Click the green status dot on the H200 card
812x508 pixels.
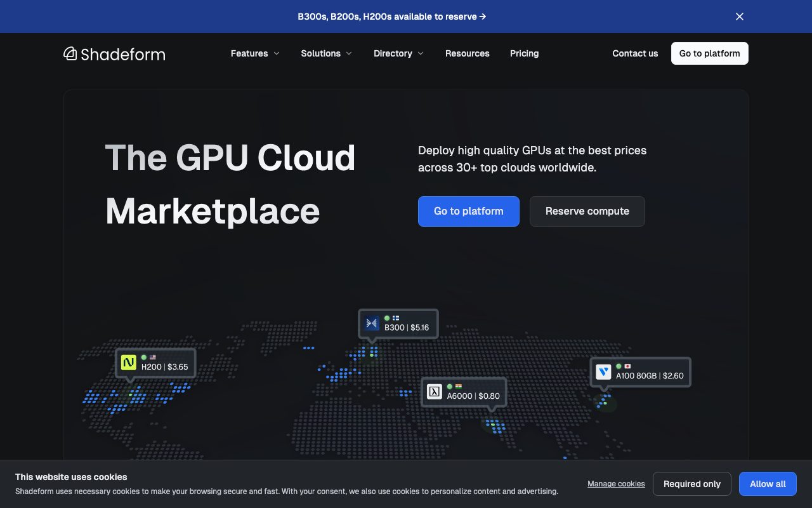tap(144, 358)
